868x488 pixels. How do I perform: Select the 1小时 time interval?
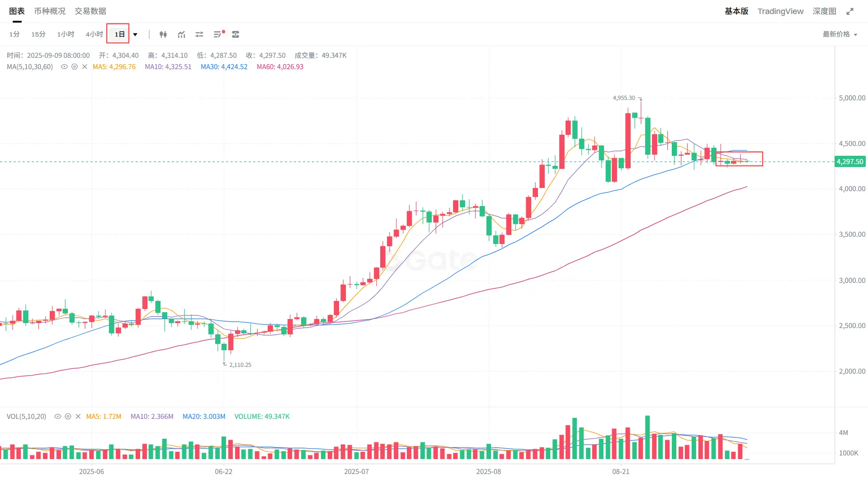66,34
